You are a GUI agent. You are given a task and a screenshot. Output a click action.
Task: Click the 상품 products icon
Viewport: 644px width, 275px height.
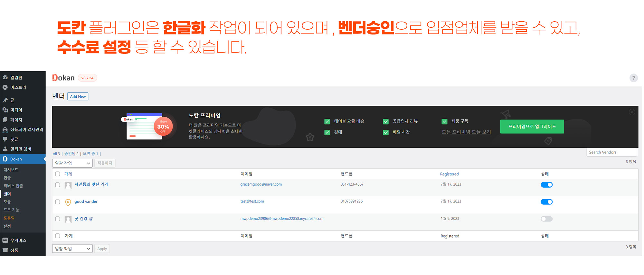click(5, 250)
